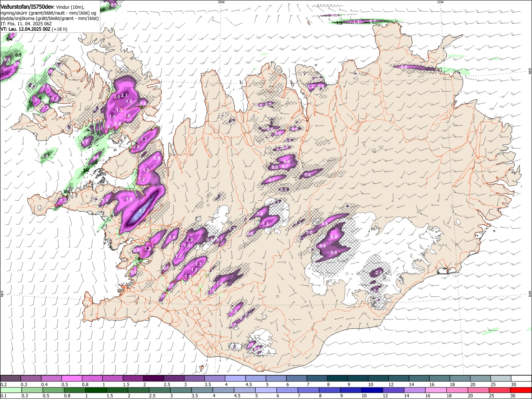The height and width of the screenshot is (399, 532).
Task: Click the Veðurstofan/IS750dev title text
Action: [x=27, y=6]
